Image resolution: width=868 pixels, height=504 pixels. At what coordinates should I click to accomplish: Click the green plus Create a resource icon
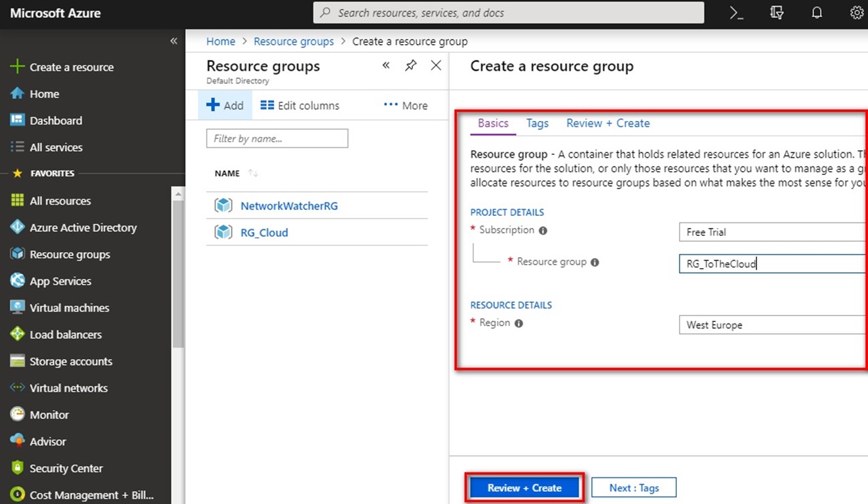tap(17, 67)
